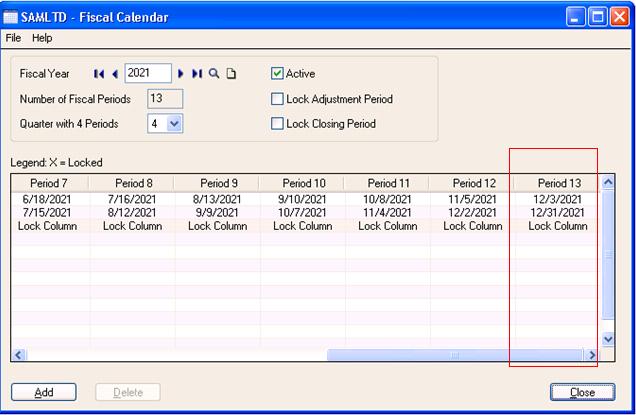Click Lock Column under Period 13
This screenshot has height=415, width=636.
(x=558, y=226)
